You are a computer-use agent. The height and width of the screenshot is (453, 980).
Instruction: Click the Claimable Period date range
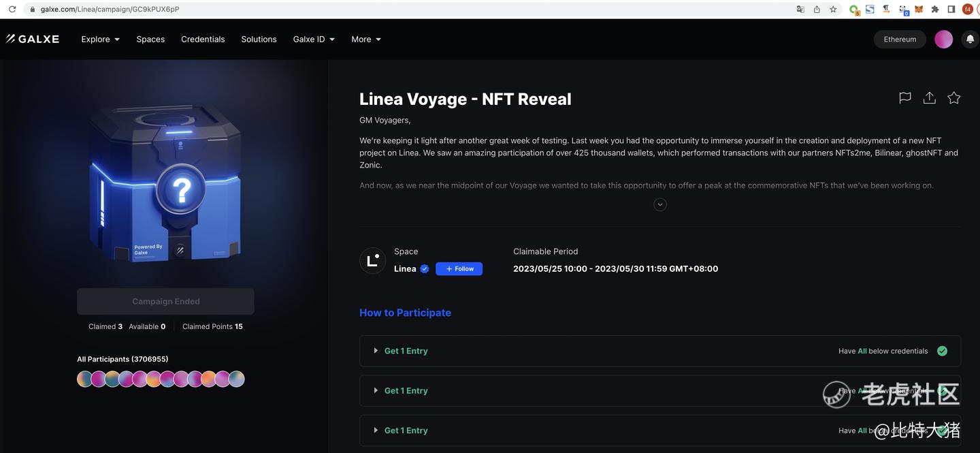tap(615, 269)
